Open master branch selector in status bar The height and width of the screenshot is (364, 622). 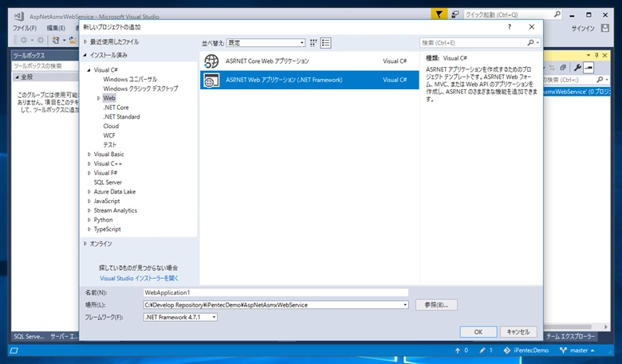click(x=577, y=350)
